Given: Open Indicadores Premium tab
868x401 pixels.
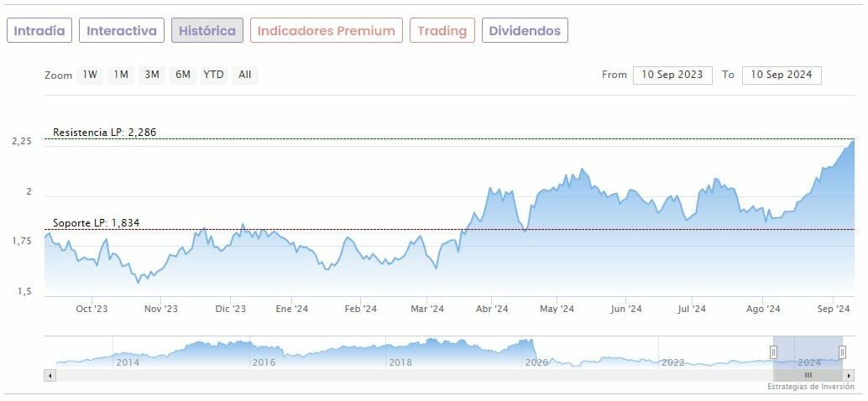Looking at the screenshot, I should (326, 31).
